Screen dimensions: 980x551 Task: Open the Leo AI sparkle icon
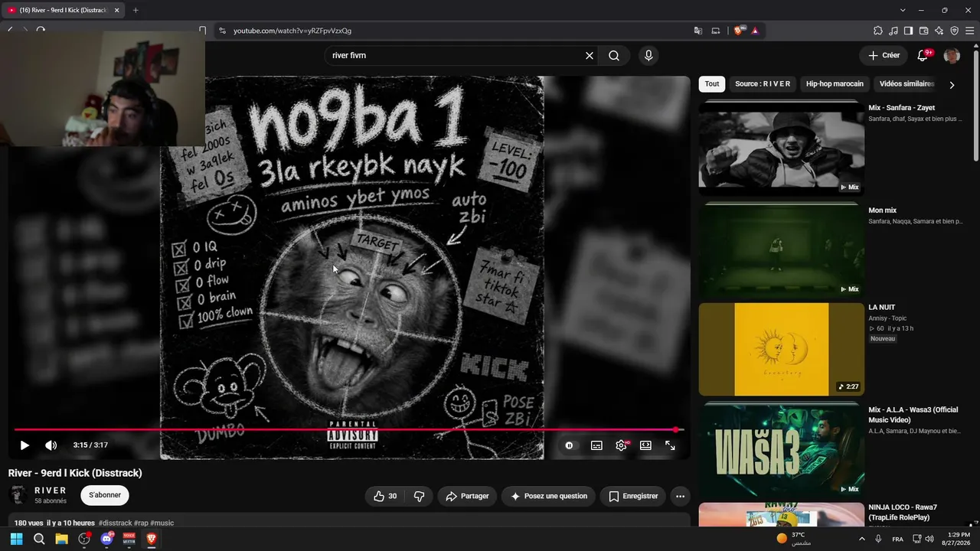939,31
